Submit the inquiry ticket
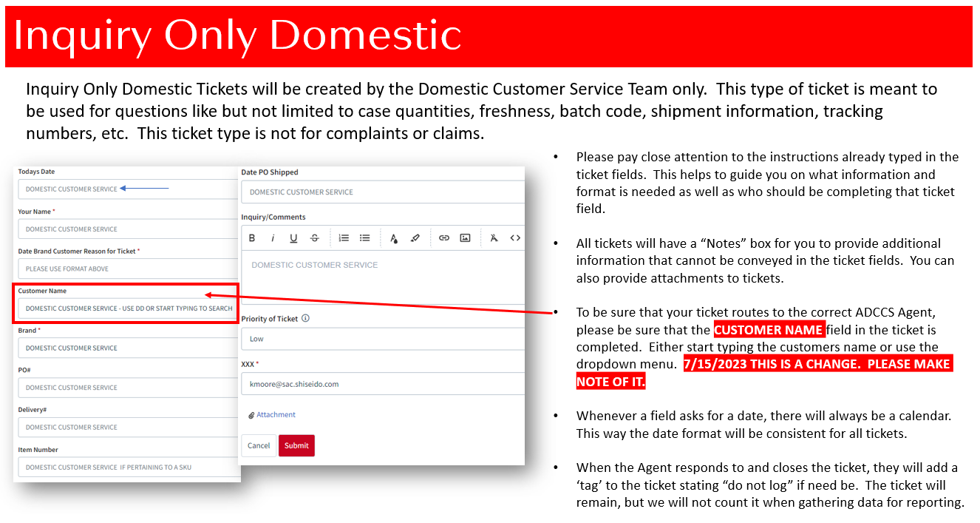 tap(296, 445)
